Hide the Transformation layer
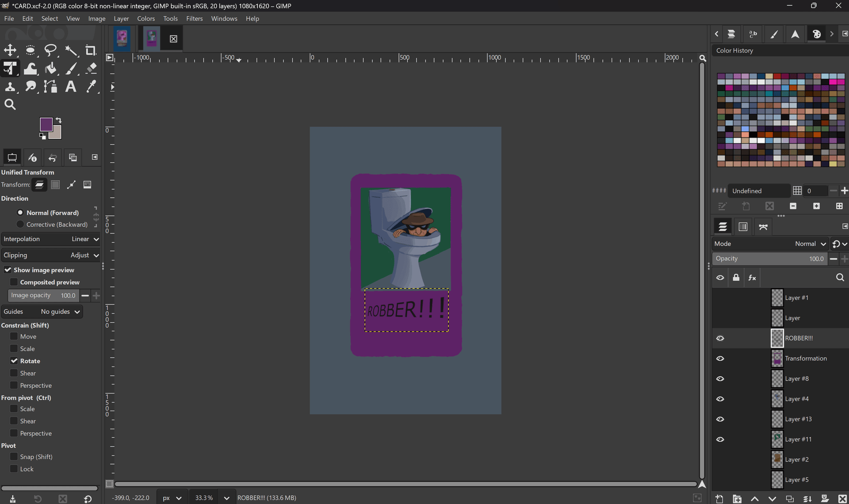The height and width of the screenshot is (504, 849). pyautogui.click(x=720, y=359)
